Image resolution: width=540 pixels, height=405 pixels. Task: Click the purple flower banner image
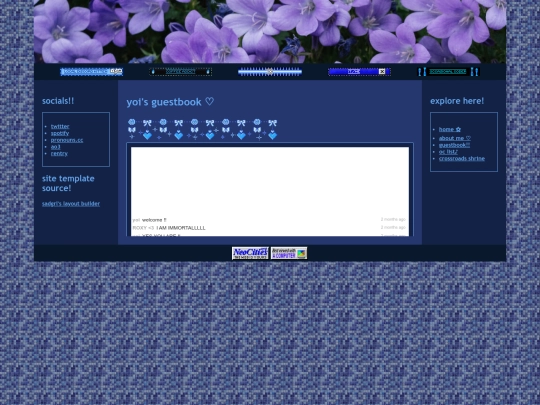[270, 31]
